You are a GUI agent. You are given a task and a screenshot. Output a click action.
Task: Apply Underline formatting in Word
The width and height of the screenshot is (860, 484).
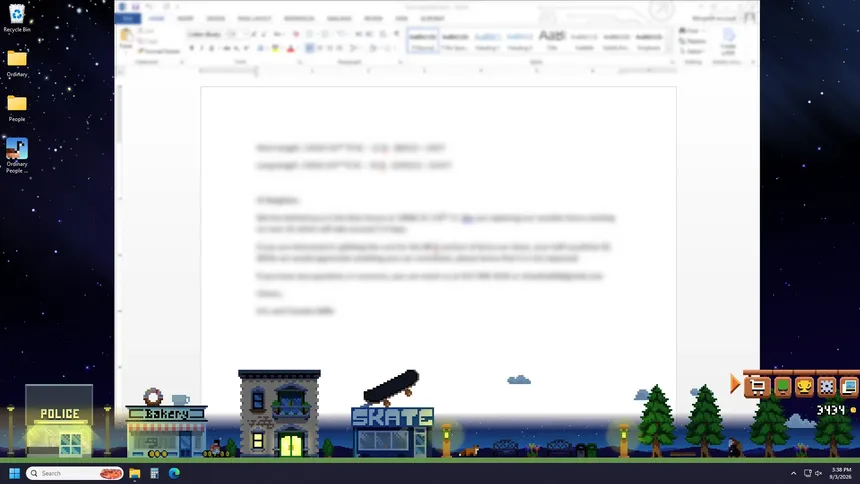coord(212,48)
